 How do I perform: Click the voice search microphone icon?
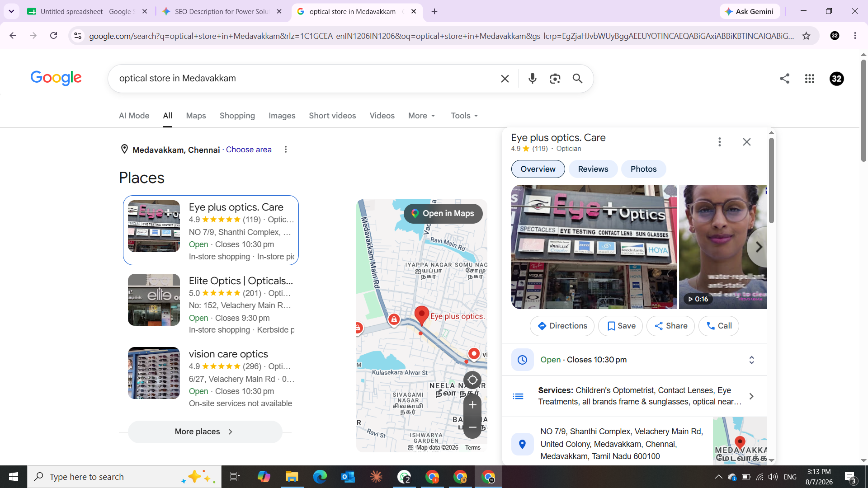tap(532, 79)
